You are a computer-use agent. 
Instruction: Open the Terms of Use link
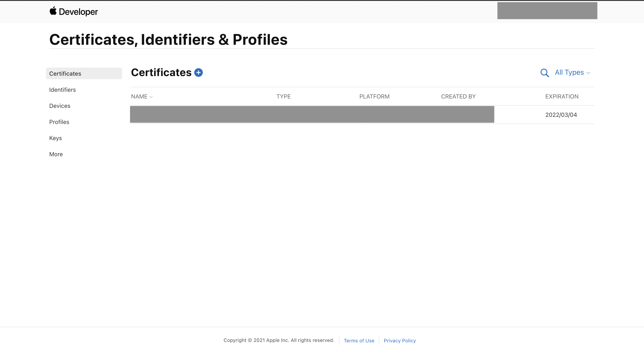(359, 341)
